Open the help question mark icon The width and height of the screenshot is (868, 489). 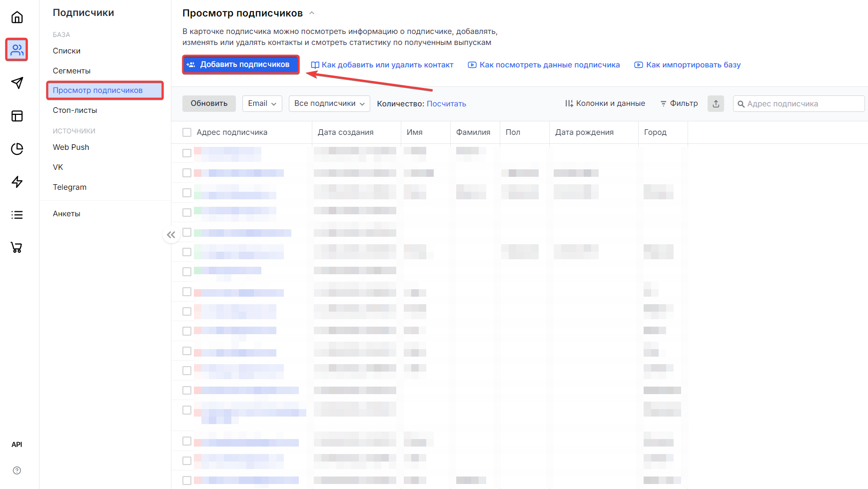pyautogui.click(x=17, y=470)
